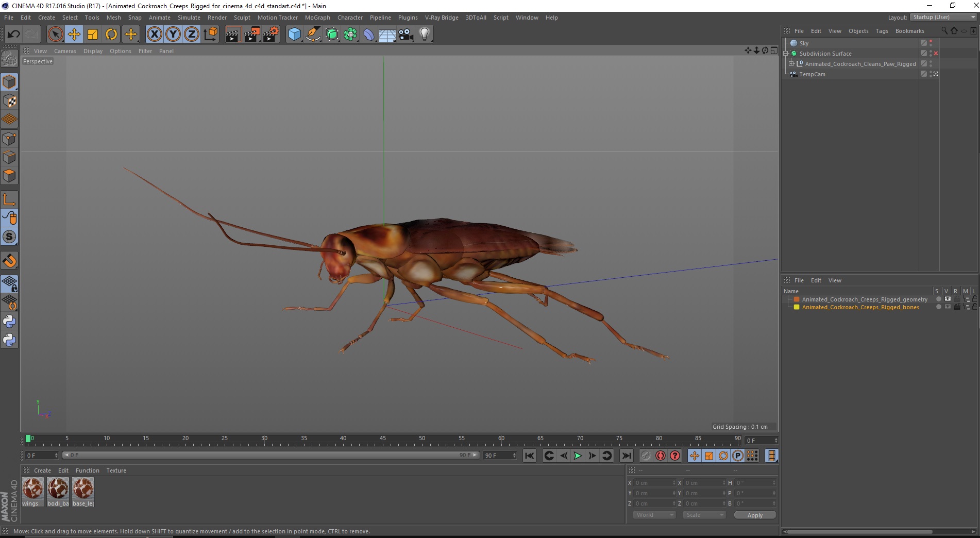This screenshot has height=538, width=980.
Task: Add a Floor environment object
Action: tap(387, 35)
